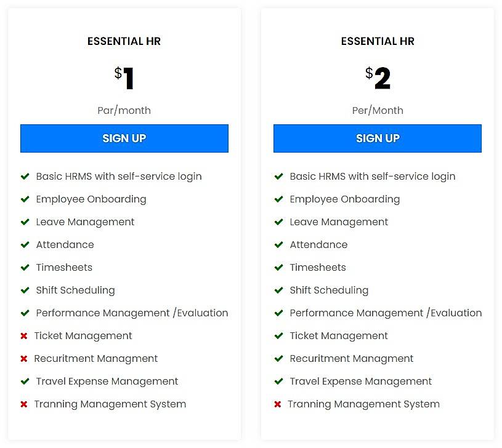
Task: Click the $2 price text
Action: pyautogui.click(x=378, y=77)
